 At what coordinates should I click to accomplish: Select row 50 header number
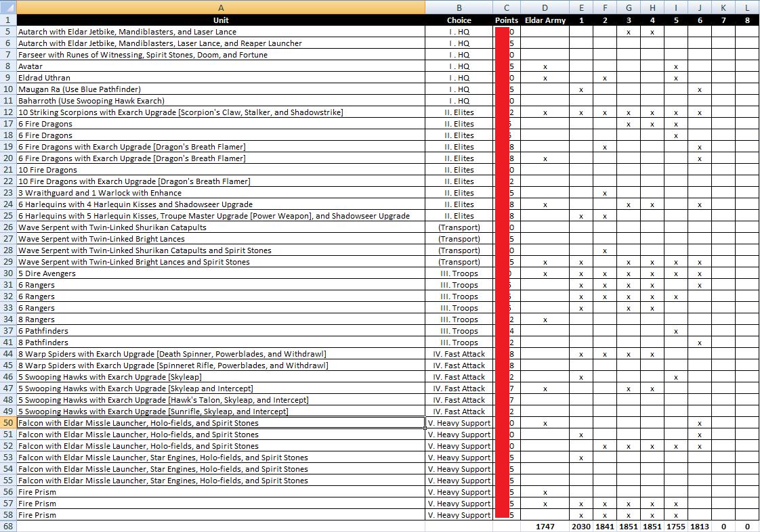(x=8, y=423)
